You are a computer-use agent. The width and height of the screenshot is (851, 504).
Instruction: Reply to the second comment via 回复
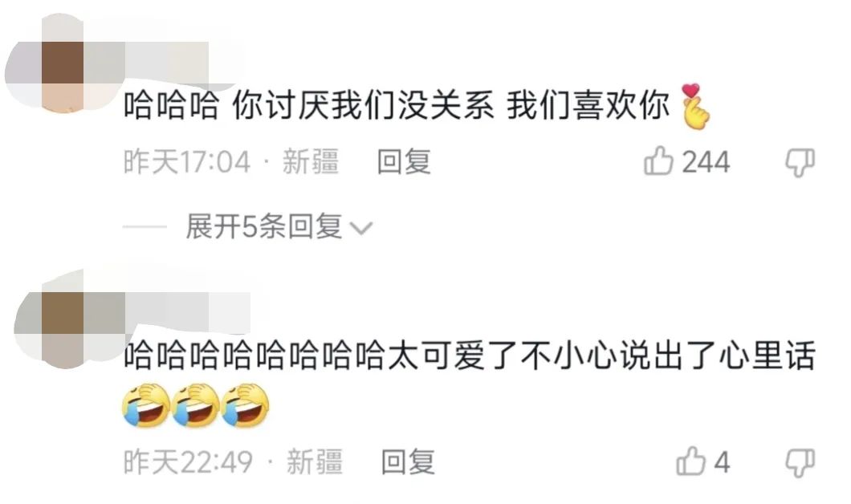[x=408, y=462]
